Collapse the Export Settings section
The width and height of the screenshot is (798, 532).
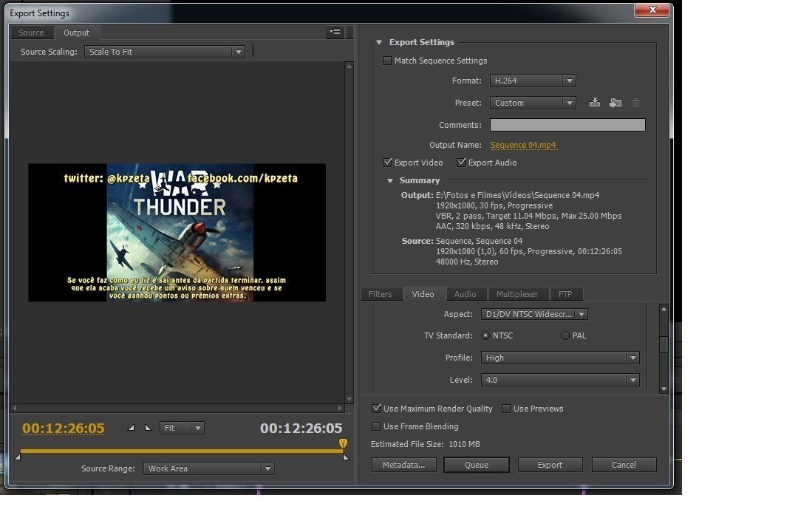click(379, 42)
